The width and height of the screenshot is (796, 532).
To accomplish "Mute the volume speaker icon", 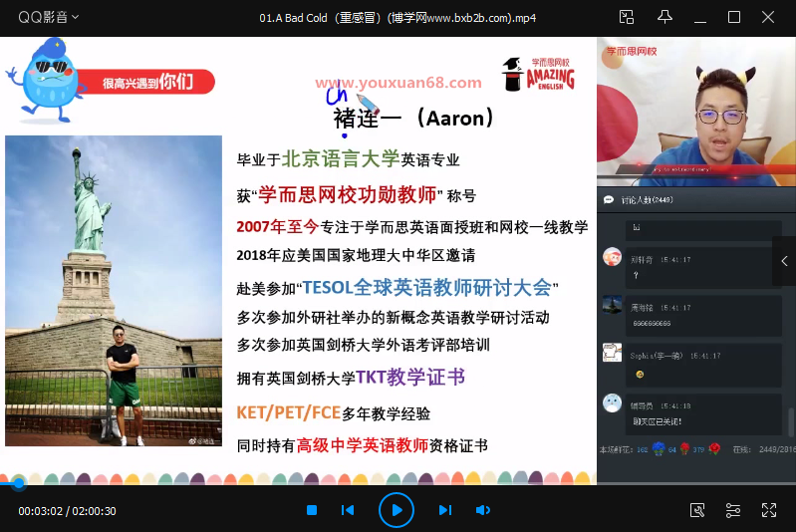I will pos(483,510).
